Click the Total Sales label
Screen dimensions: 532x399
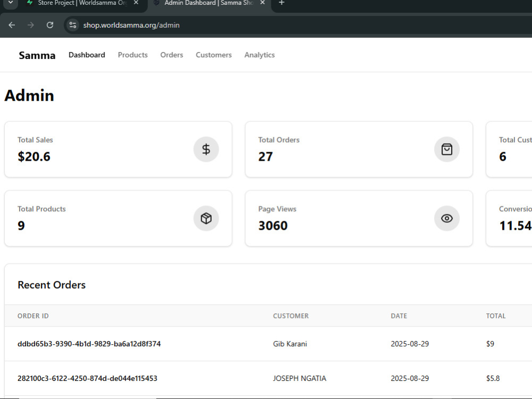35,140
